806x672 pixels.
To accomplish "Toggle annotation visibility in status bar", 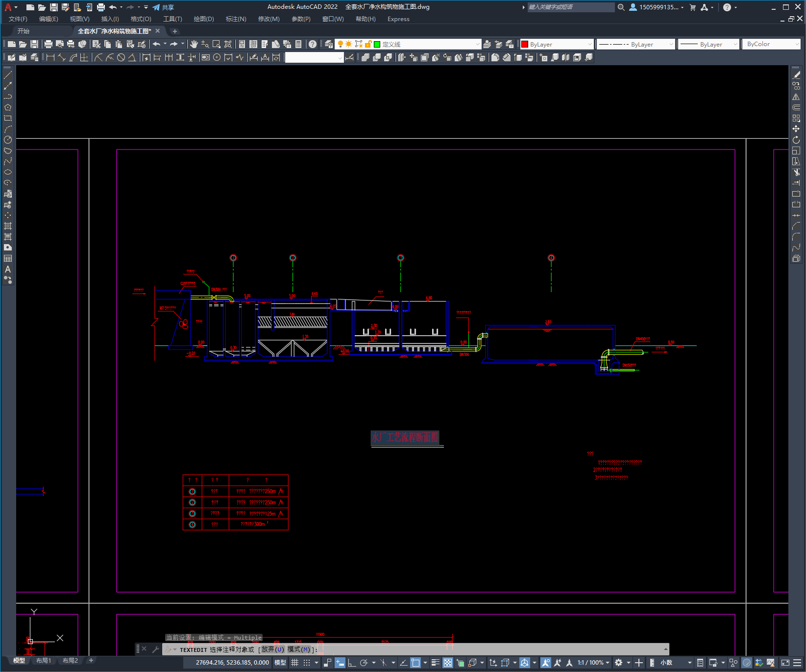I will [545, 663].
